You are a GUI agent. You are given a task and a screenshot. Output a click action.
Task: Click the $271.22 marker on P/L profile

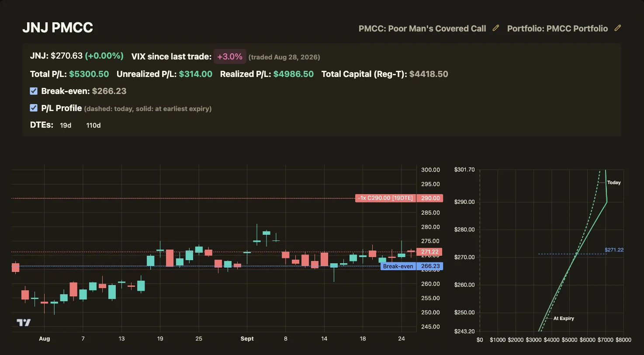pyautogui.click(x=614, y=250)
